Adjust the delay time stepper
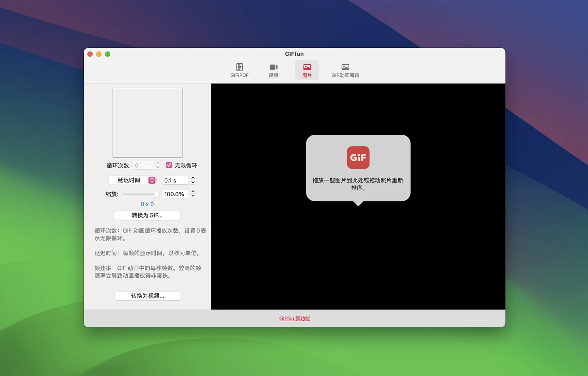The height and width of the screenshot is (376, 588). tap(193, 180)
